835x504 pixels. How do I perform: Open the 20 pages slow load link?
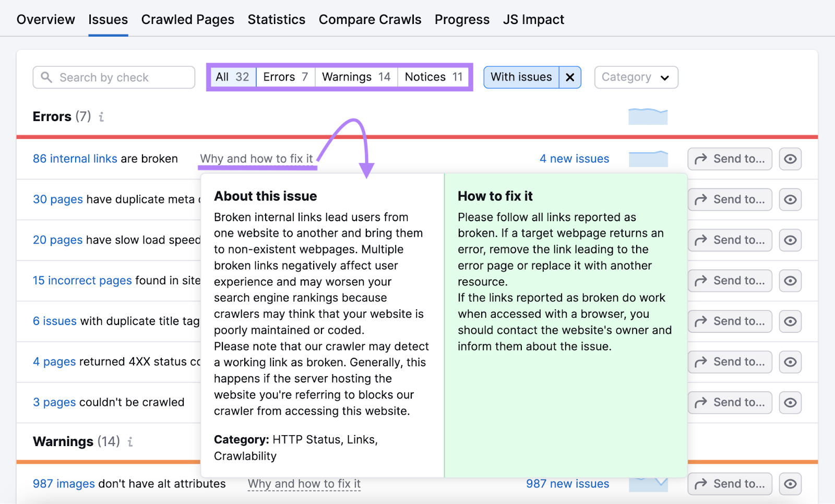tap(58, 240)
